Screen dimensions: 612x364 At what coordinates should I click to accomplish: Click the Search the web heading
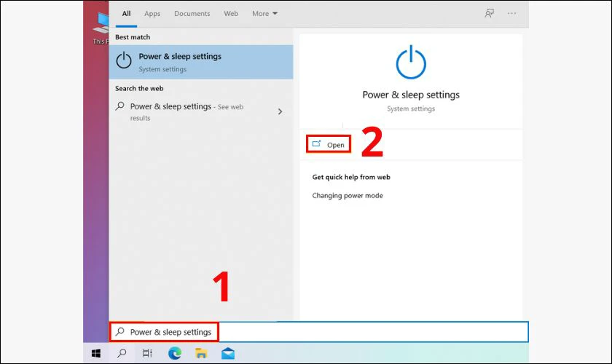[139, 89]
